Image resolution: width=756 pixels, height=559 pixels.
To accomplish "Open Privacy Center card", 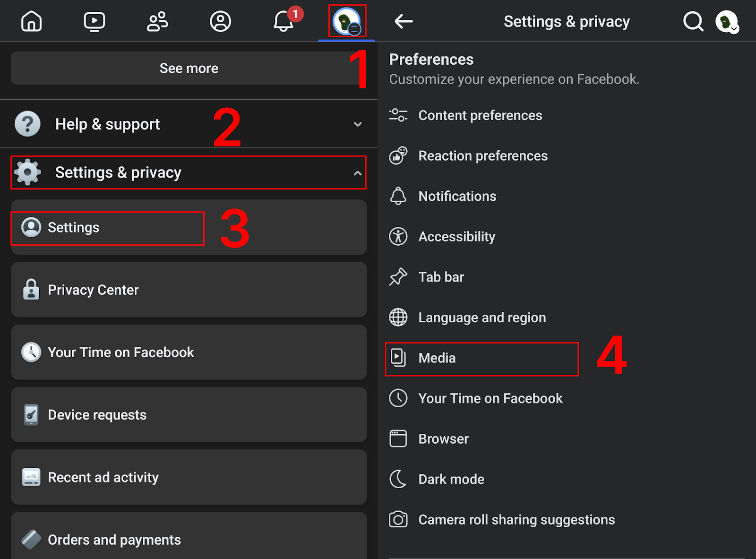I will click(x=189, y=290).
